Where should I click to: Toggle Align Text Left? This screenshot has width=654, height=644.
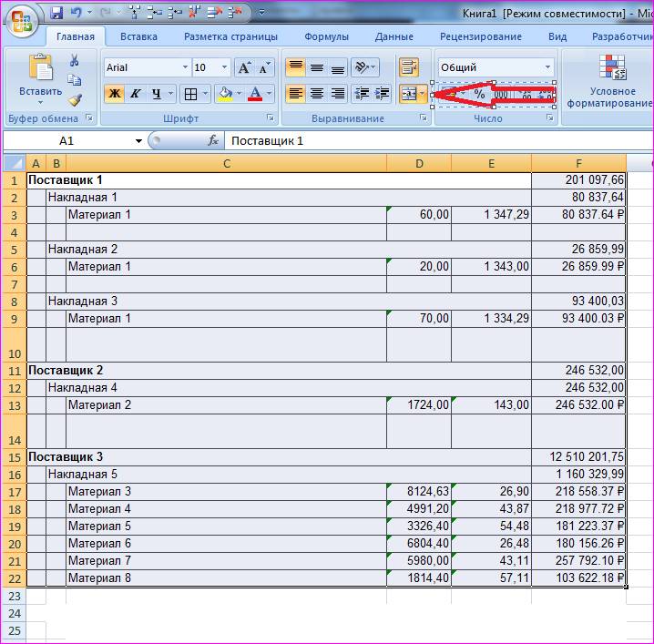coord(295,94)
